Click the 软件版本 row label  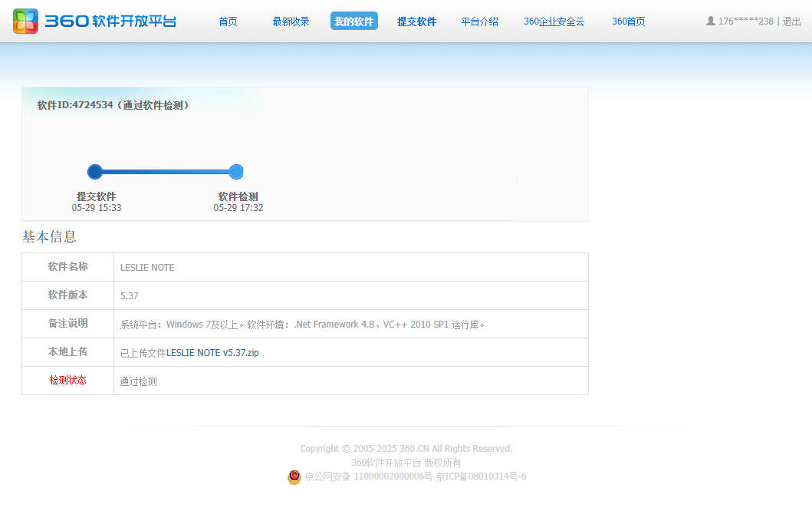67,295
